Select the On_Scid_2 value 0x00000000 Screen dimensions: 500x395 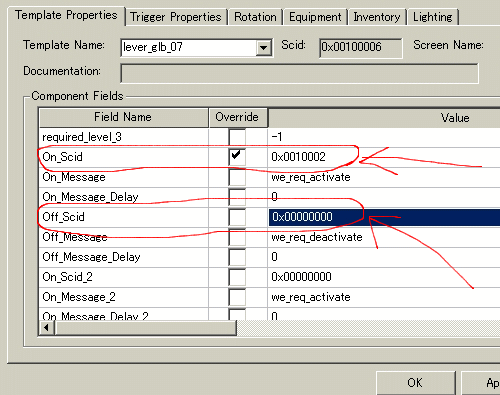click(301, 277)
